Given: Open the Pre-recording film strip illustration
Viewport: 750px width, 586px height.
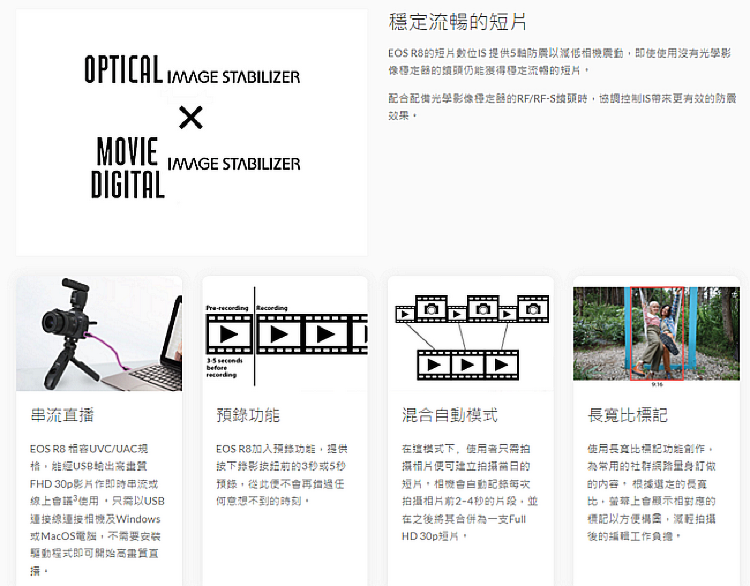Looking at the screenshot, I should tap(285, 333).
